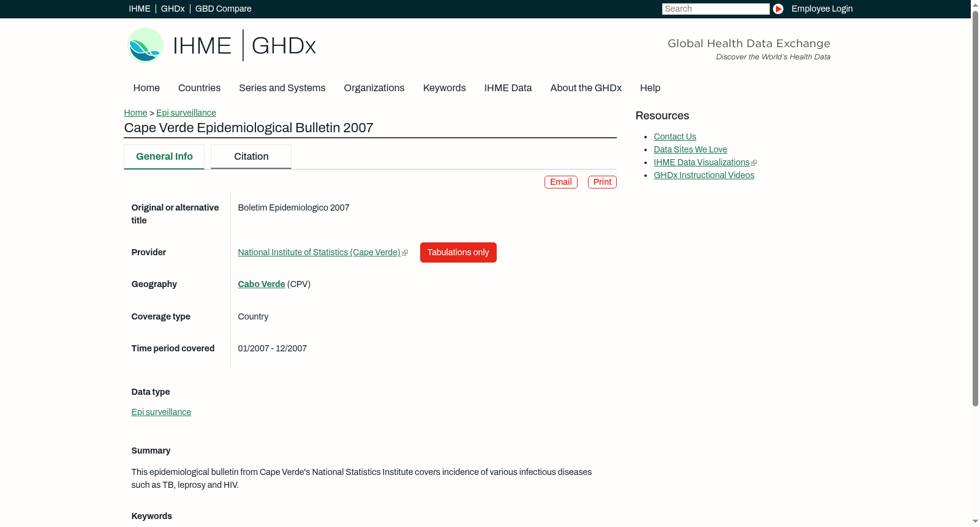Click the red search submit arrow icon

pyautogui.click(x=778, y=9)
